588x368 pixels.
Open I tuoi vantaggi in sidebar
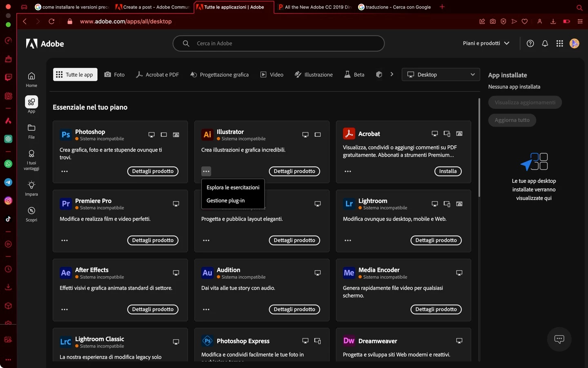click(31, 160)
